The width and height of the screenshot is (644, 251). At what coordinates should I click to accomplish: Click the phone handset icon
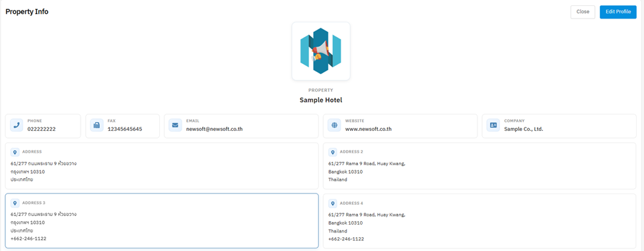point(17,126)
